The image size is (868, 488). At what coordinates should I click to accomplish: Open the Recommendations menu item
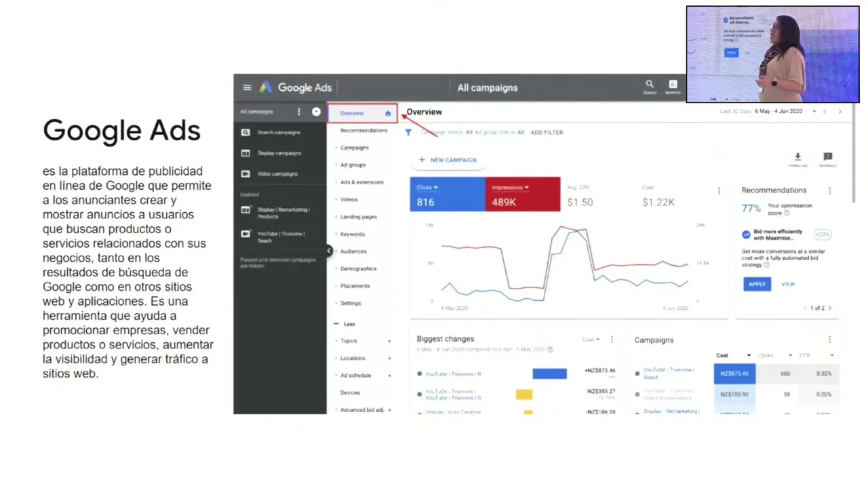(x=363, y=130)
